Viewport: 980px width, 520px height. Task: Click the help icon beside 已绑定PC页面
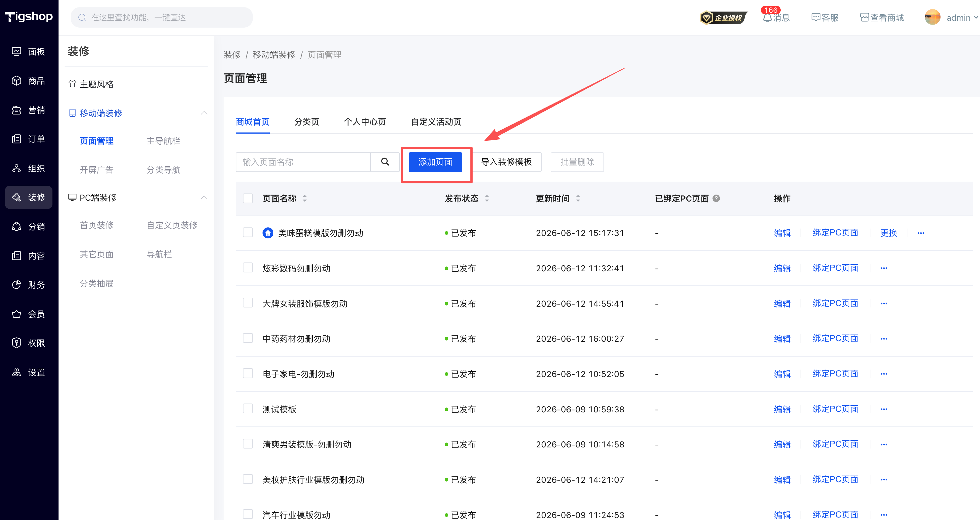pos(716,198)
